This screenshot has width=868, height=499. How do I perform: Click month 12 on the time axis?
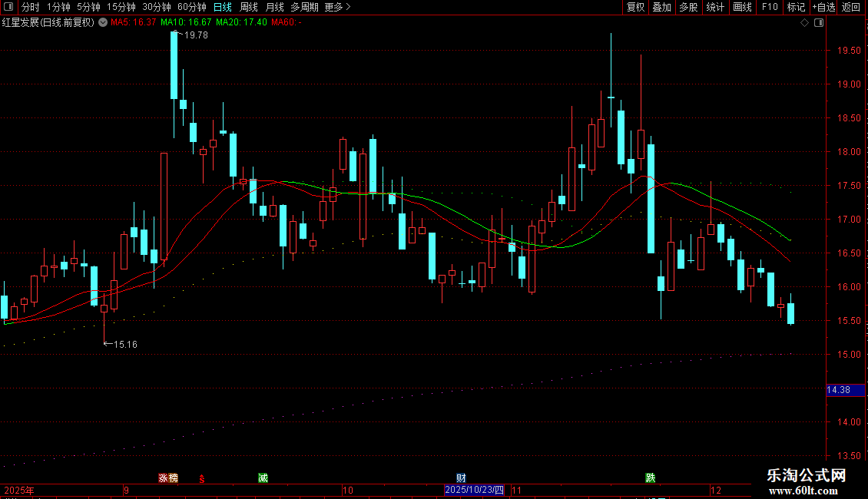tap(716, 490)
